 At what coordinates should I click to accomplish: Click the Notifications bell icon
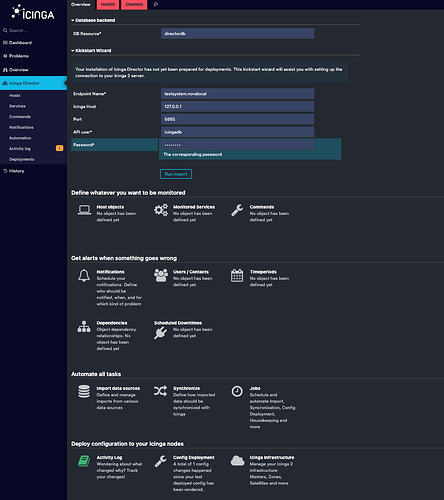click(x=84, y=275)
